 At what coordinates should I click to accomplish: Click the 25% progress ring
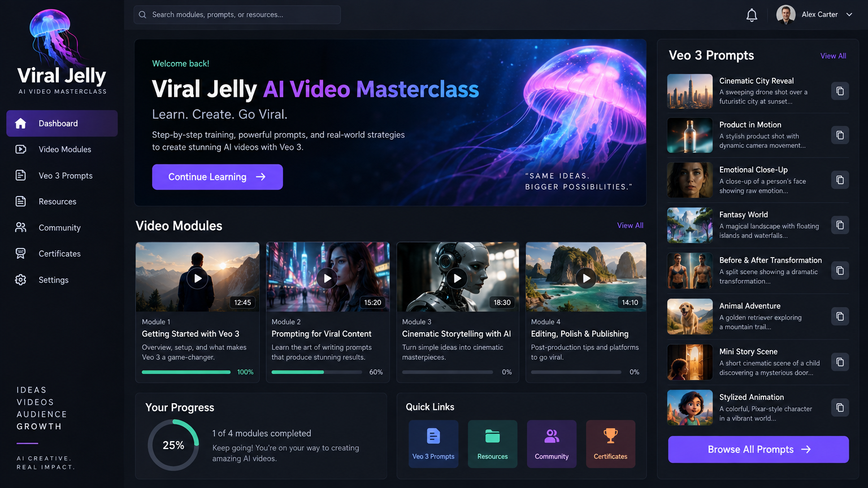point(173,445)
